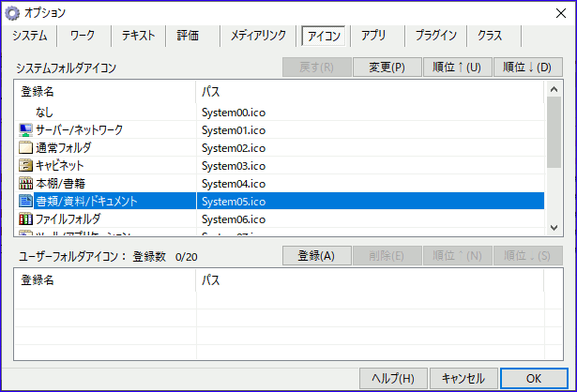Image resolution: width=577 pixels, height=392 pixels.
Task: Select the サーバー/ネットワーク entry
Action: coord(280,130)
